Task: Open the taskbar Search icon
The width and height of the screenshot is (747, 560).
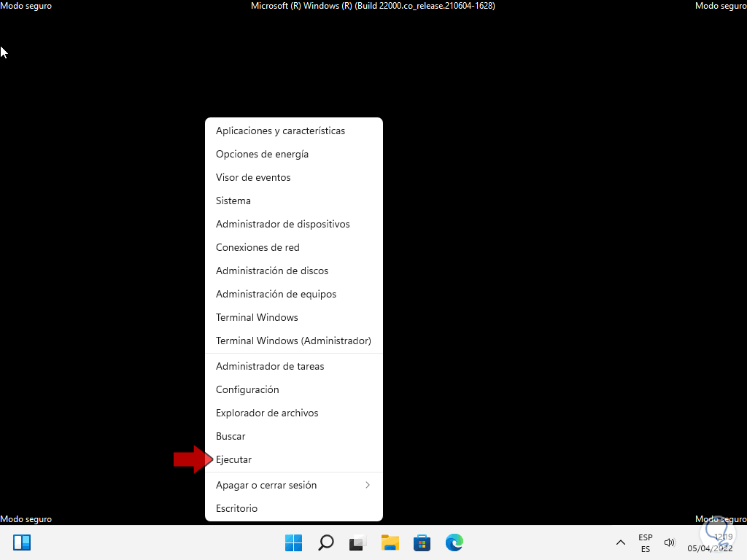Action: pyautogui.click(x=326, y=542)
